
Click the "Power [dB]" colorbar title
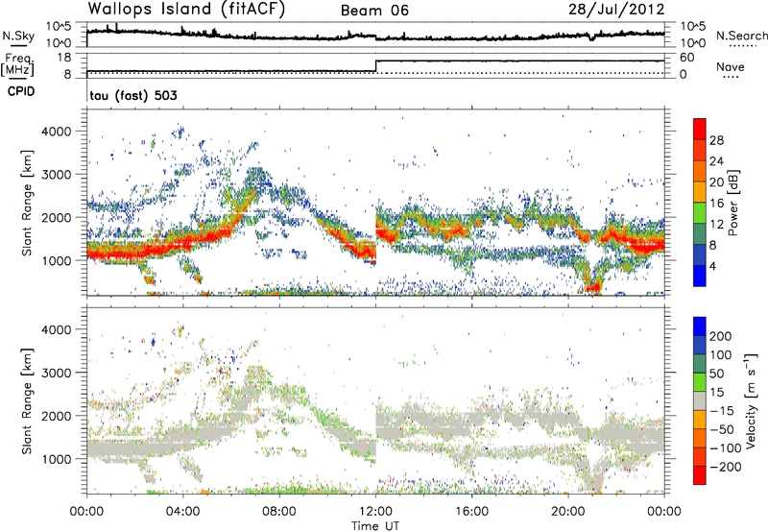pyautogui.click(x=732, y=203)
